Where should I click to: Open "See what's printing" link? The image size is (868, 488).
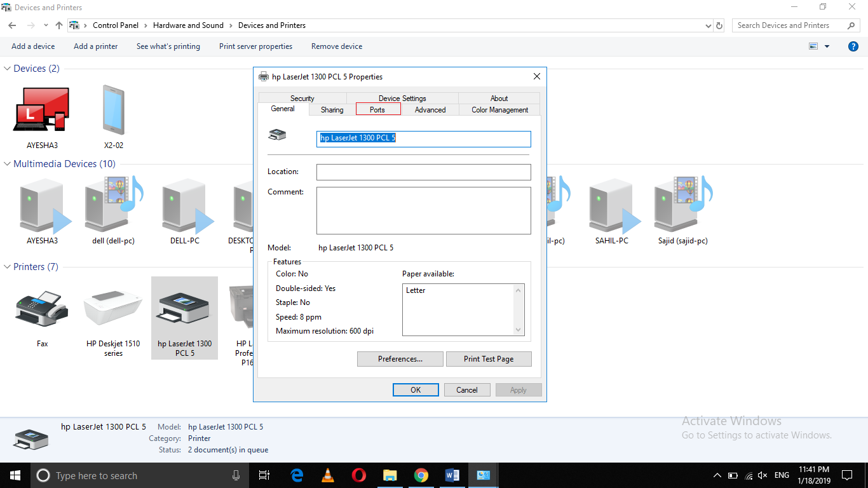(x=168, y=46)
